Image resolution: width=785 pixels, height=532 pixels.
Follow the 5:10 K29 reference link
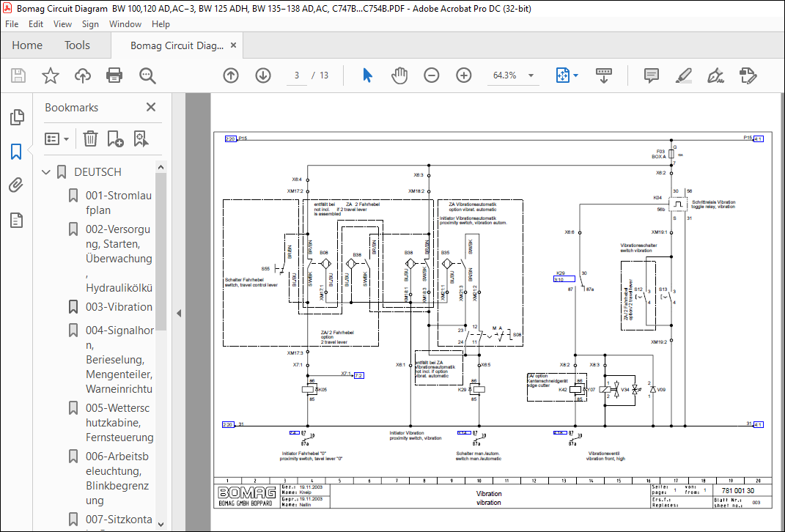pos(564,279)
